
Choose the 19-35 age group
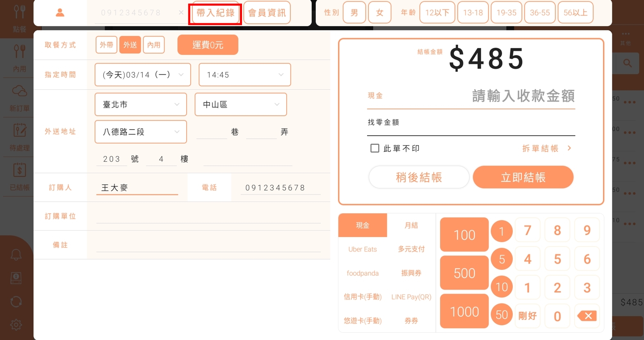pos(506,13)
